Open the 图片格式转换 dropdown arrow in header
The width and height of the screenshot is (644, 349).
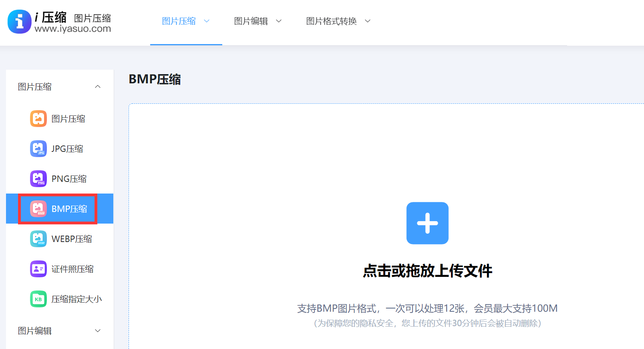368,21
